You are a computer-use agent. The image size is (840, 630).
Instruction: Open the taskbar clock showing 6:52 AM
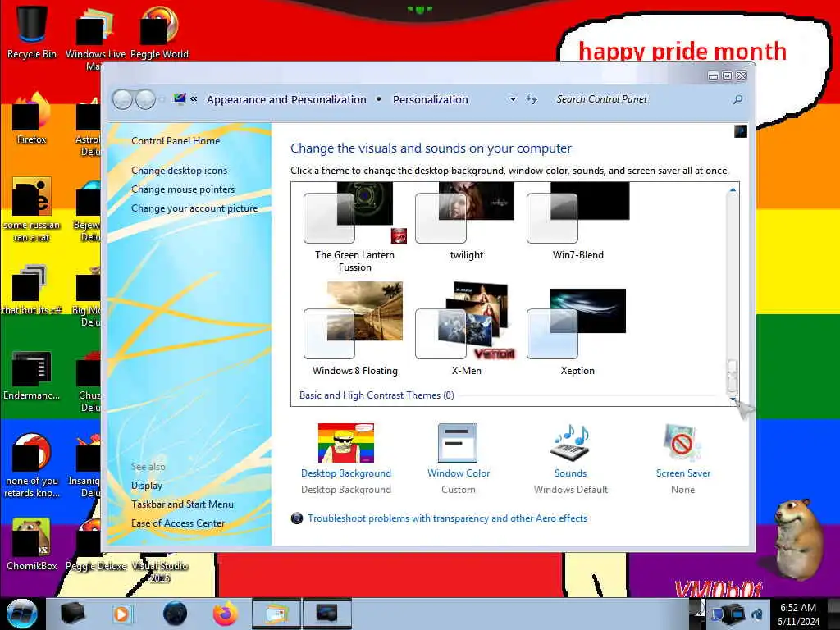pyautogui.click(x=798, y=614)
